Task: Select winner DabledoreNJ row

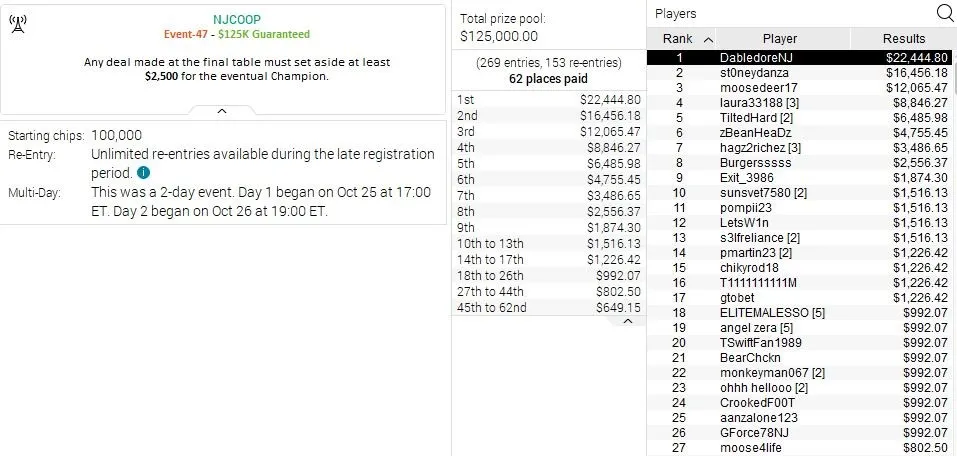Action: 800,58
